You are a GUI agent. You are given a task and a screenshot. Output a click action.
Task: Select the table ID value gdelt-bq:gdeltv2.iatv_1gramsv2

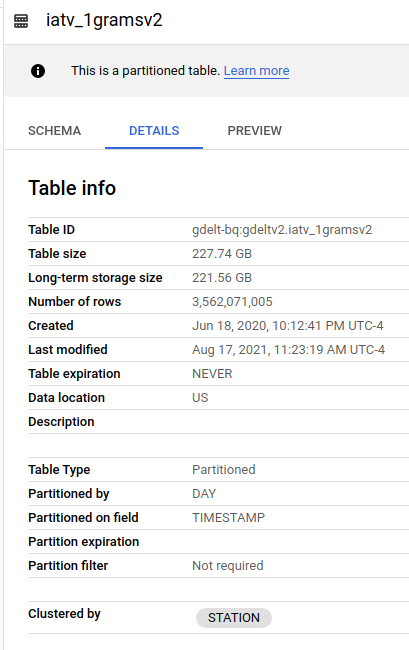tap(282, 230)
